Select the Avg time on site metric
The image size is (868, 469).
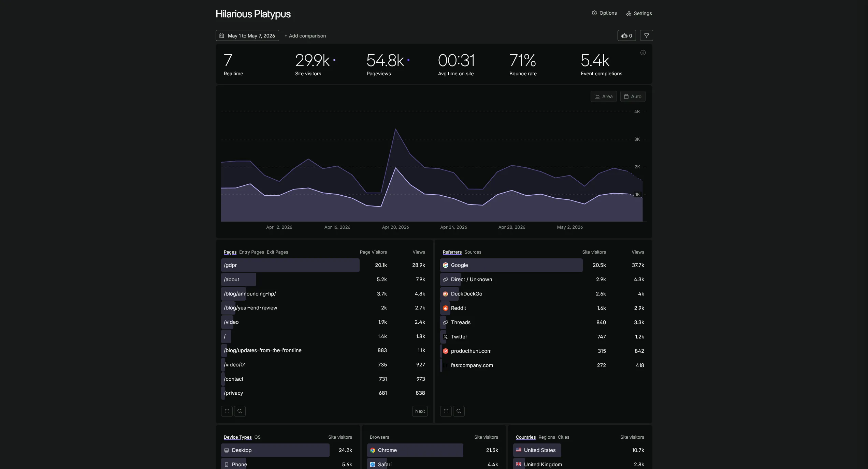point(456,64)
